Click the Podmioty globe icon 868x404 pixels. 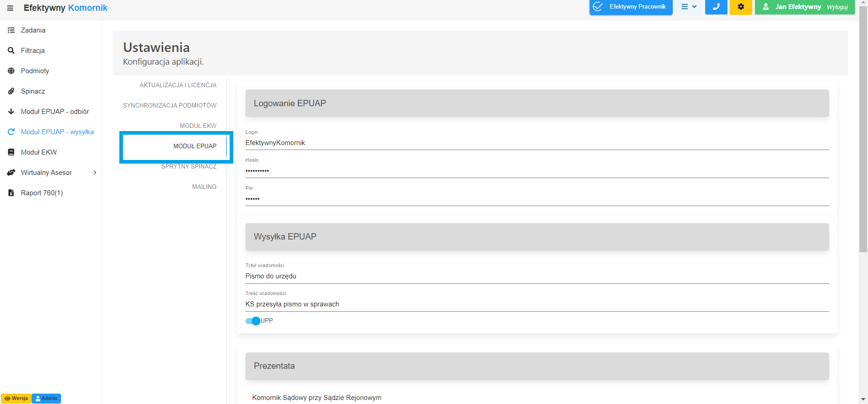click(x=11, y=71)
